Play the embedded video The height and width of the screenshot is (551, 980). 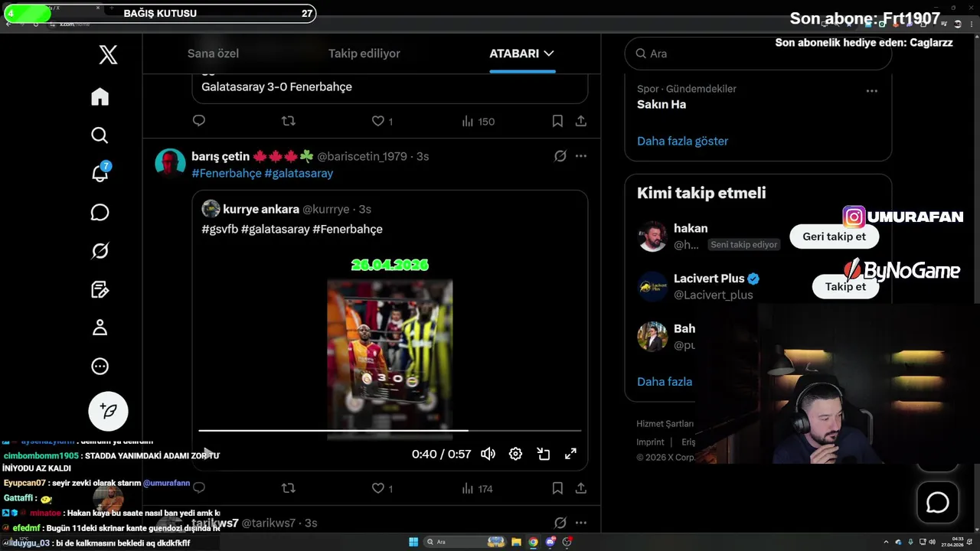(x=208, y=454)
